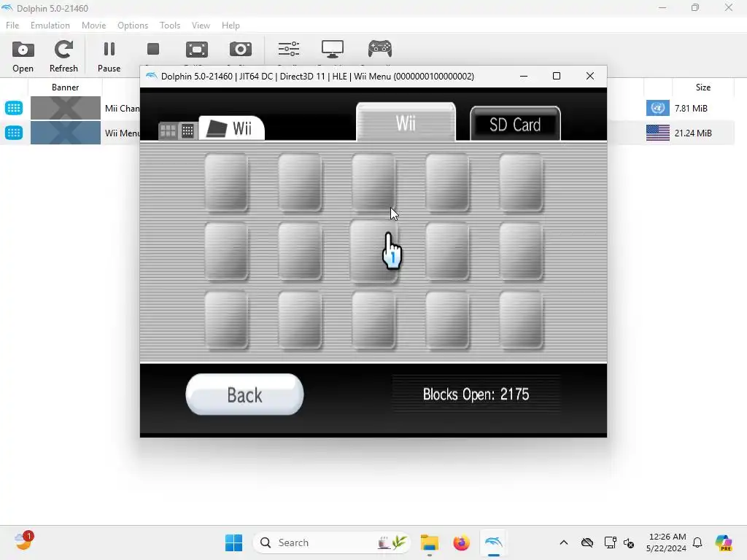Click the 21.24 MiB size cell
The height and width of the screenshot is (560, 747).
click(693, 133)
